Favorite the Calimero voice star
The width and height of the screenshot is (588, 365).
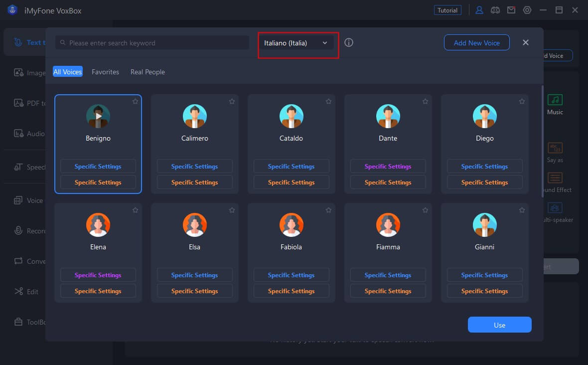(x=232, y=101)
